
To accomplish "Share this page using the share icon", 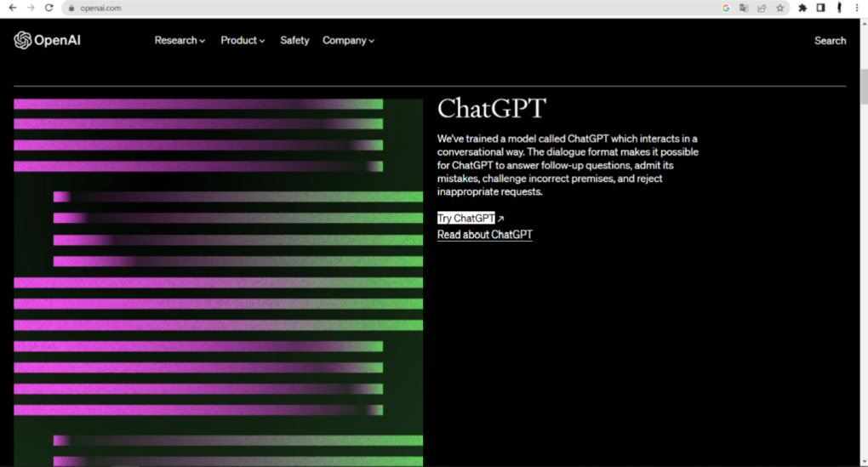I will (x=762, y=8).
